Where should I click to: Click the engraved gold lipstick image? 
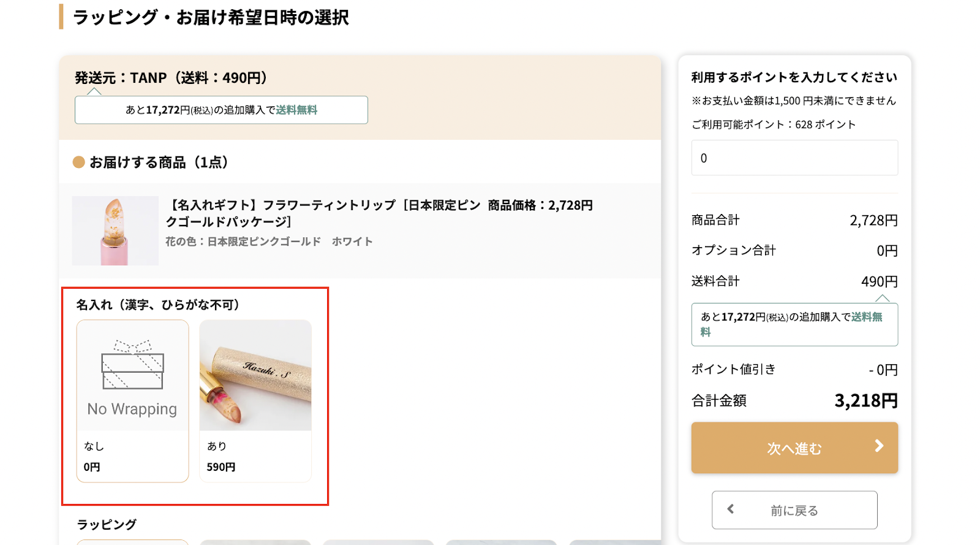pos(255,375)
